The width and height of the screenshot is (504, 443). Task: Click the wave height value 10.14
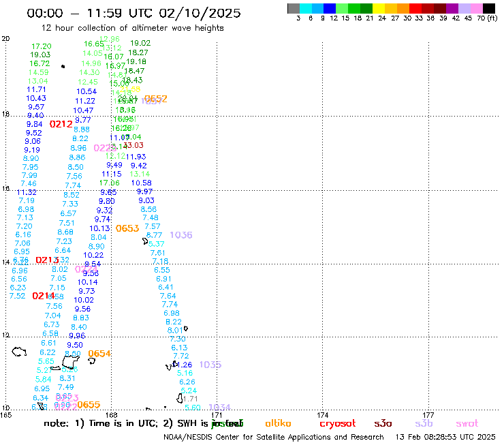pyautogui.click(x=87, y=282)
